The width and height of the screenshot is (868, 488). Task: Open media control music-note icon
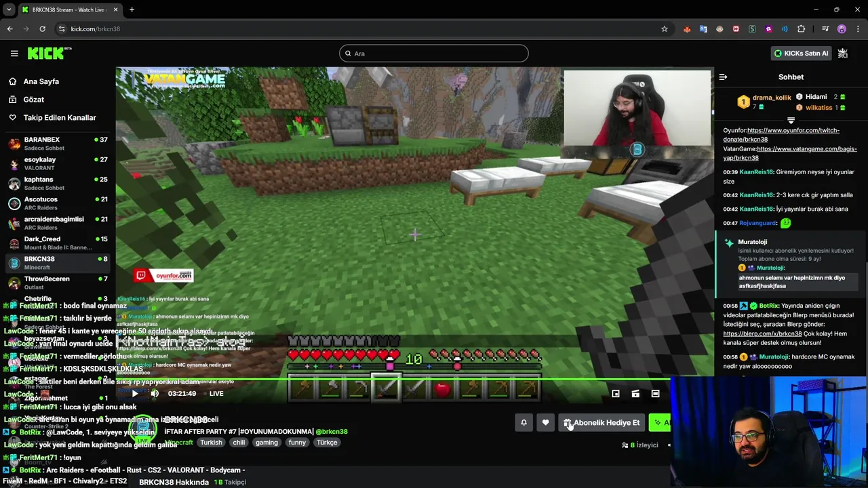(x=825, y=28)
